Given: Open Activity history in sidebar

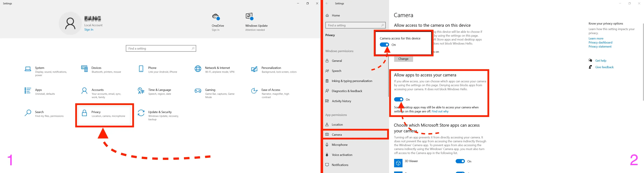Looking at the screenshot, I should [341, 101].
